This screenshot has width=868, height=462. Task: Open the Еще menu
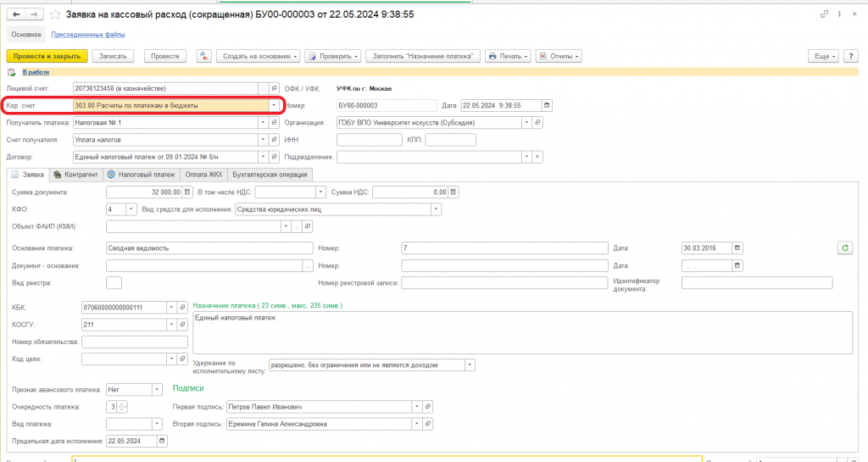click(824, 56)
